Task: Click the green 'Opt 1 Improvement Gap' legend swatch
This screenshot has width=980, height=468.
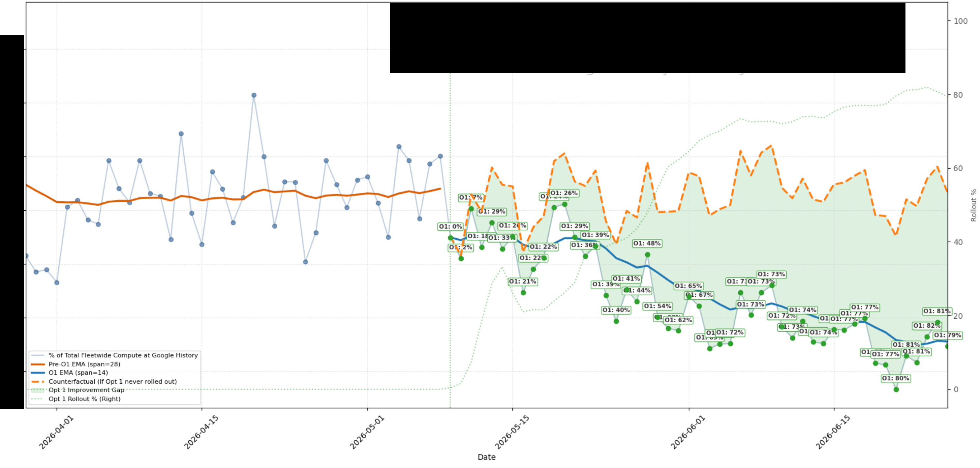Action: pyautogui.click(x=38, y=390)
